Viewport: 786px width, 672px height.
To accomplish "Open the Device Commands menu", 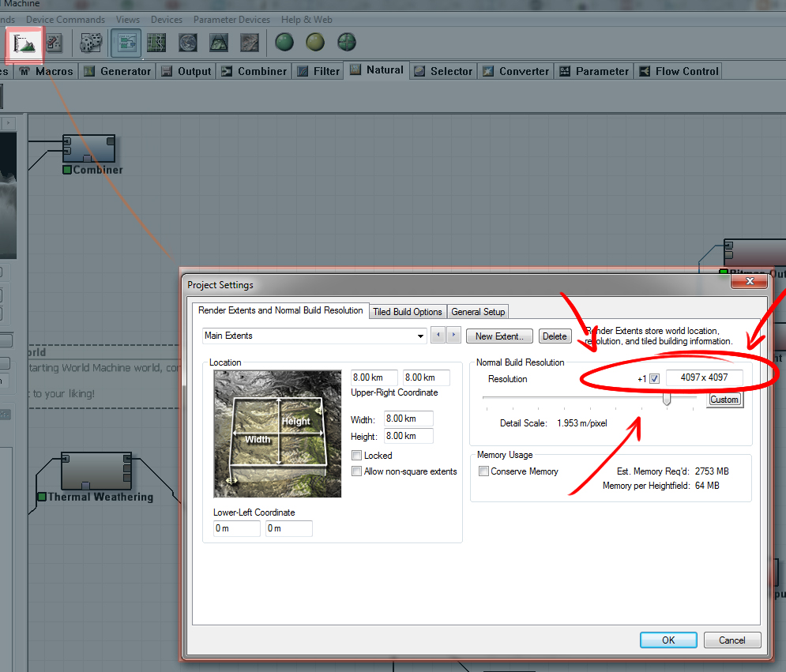I will 66,20.
